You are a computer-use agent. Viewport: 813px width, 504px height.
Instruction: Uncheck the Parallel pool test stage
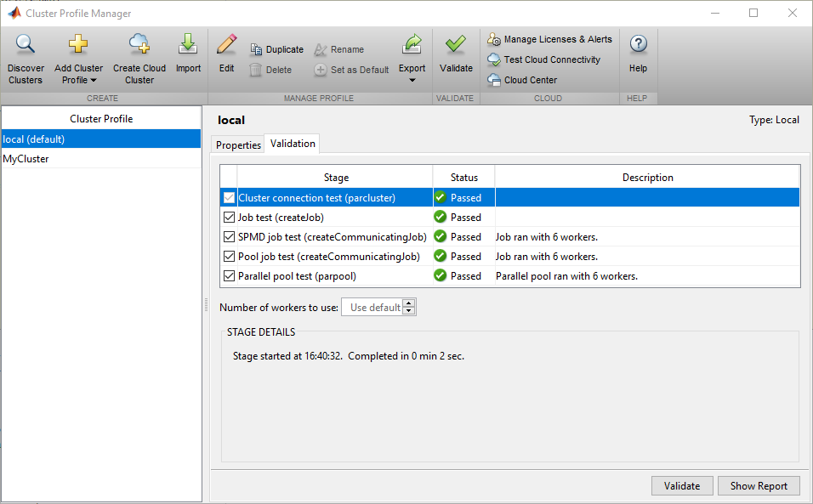pos(228,275)
